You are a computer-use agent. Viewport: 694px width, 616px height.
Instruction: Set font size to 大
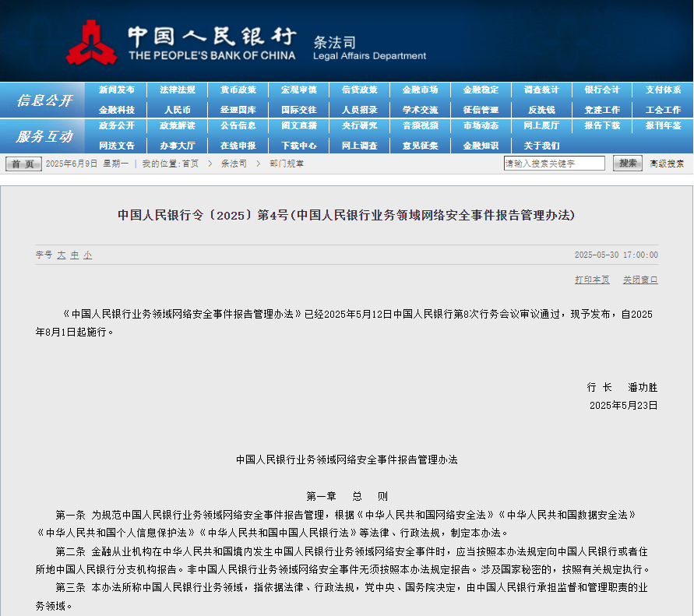pyautogui.click(x=62, y=255)
